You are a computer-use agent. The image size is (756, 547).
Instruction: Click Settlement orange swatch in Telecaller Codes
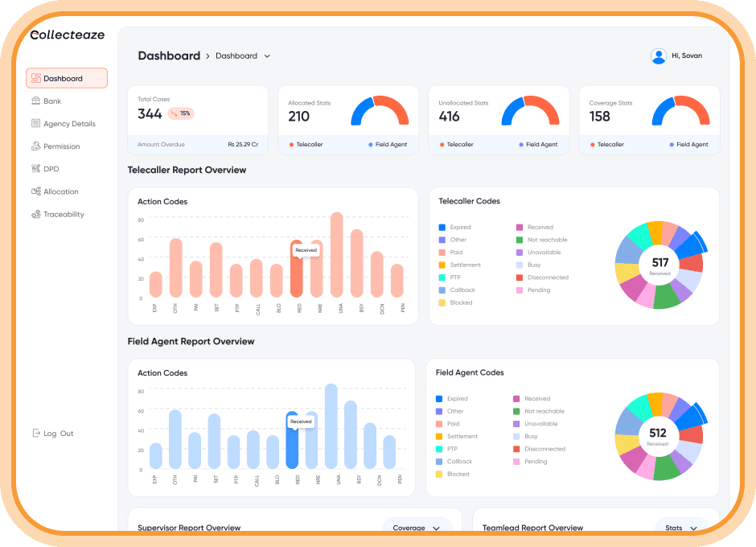point(442,265)
